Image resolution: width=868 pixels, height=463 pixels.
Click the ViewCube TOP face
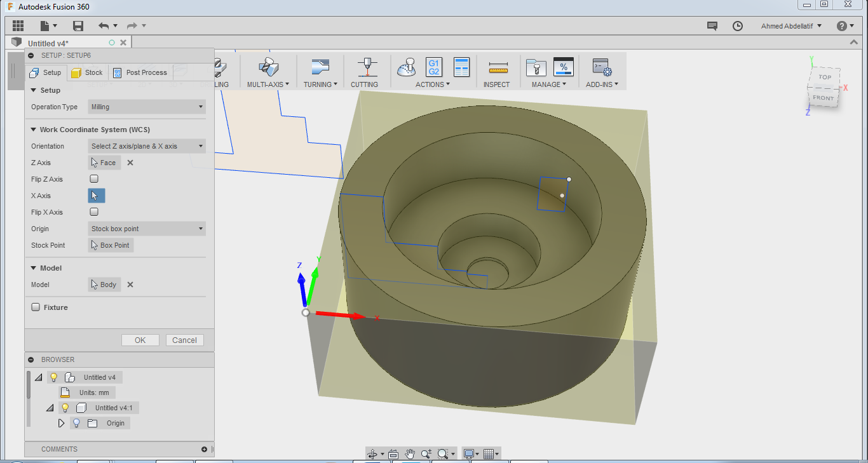pos(825,77)
